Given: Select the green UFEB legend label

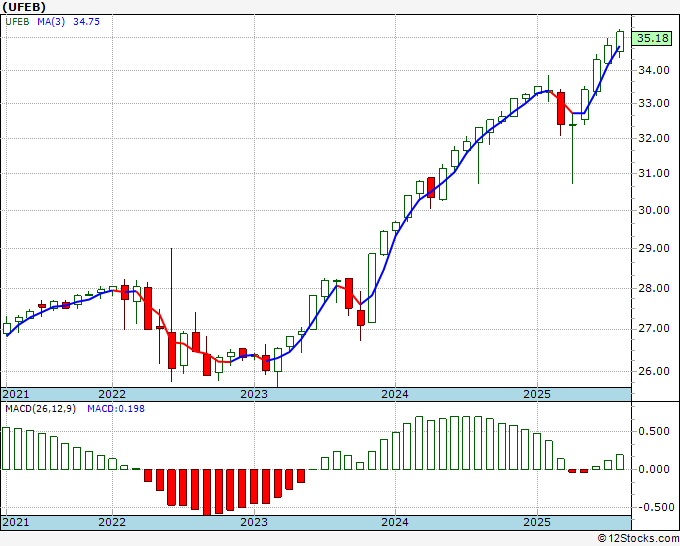Looking at the screenshot, I should 17,22.
